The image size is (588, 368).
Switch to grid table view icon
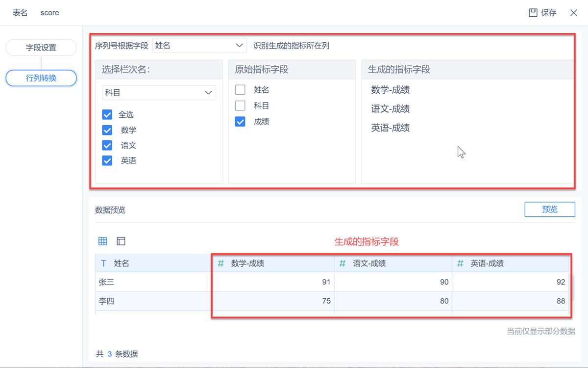click(102, 241)
